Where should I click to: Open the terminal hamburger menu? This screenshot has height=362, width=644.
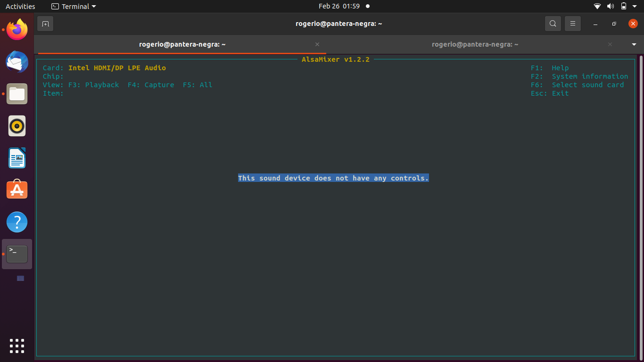[x=573, y=24]
